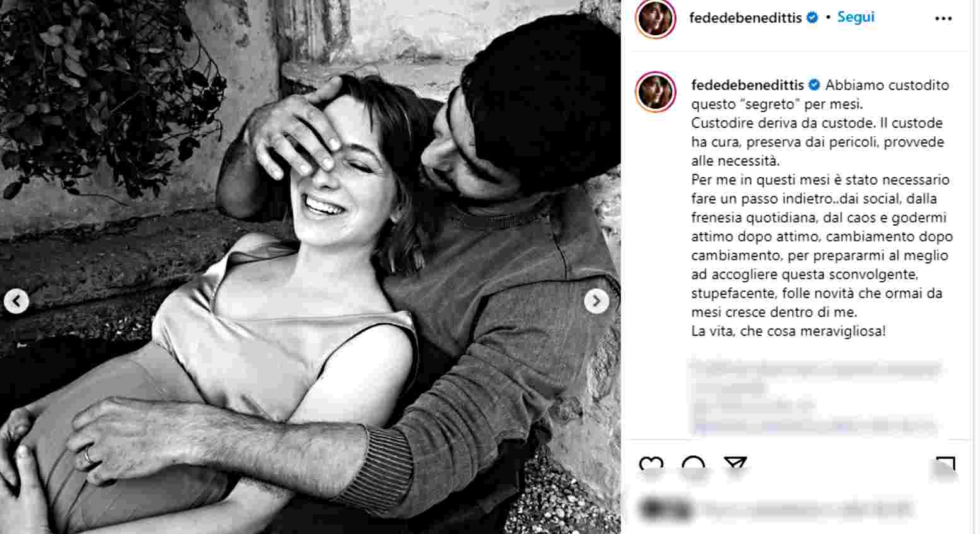Click 'La vita, che cosa meravigliosa!' line
980x534 pixels.
click(x=788, y=331)
